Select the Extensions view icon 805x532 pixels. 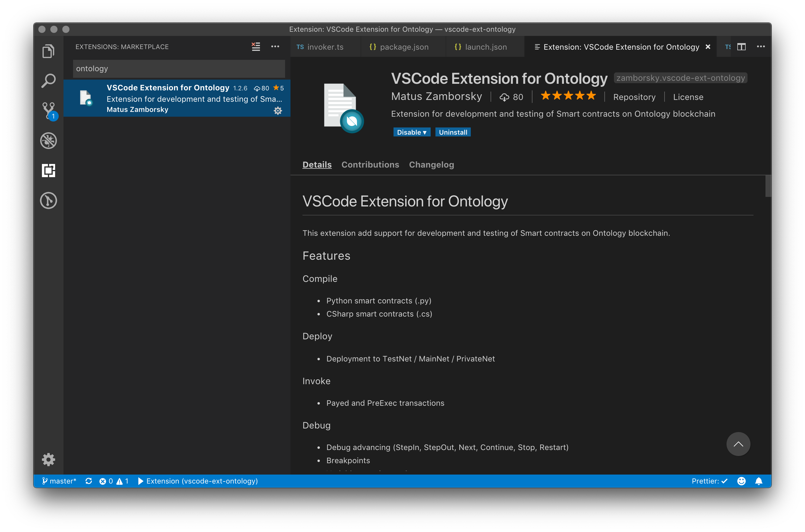(48, 170)
